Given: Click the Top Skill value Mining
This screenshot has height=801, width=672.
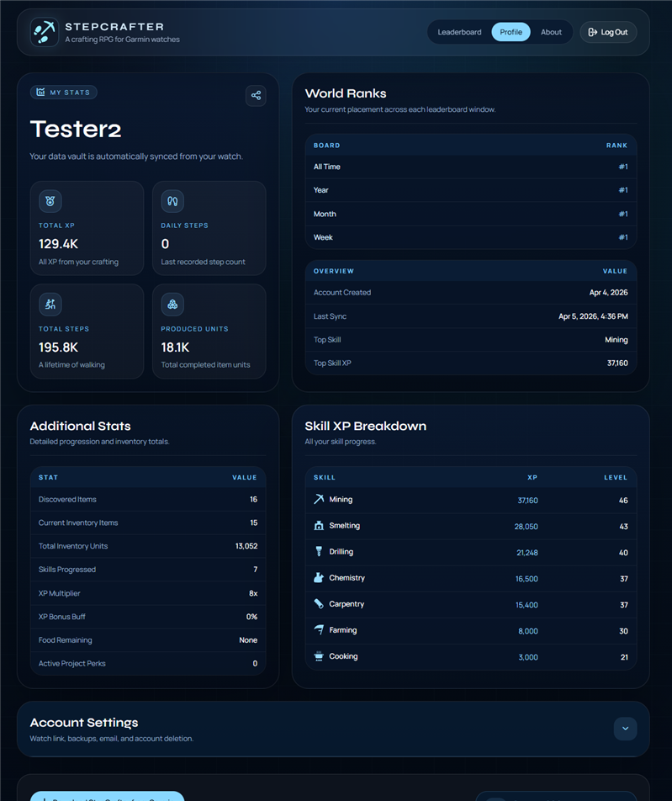Looking at the screenshot, I should (x=616, y=340).
